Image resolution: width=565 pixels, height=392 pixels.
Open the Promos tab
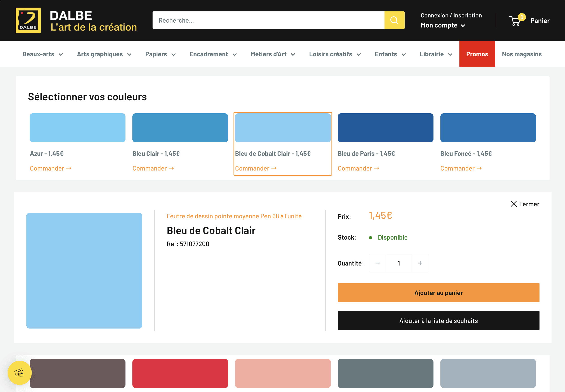(x=477, y=54)
